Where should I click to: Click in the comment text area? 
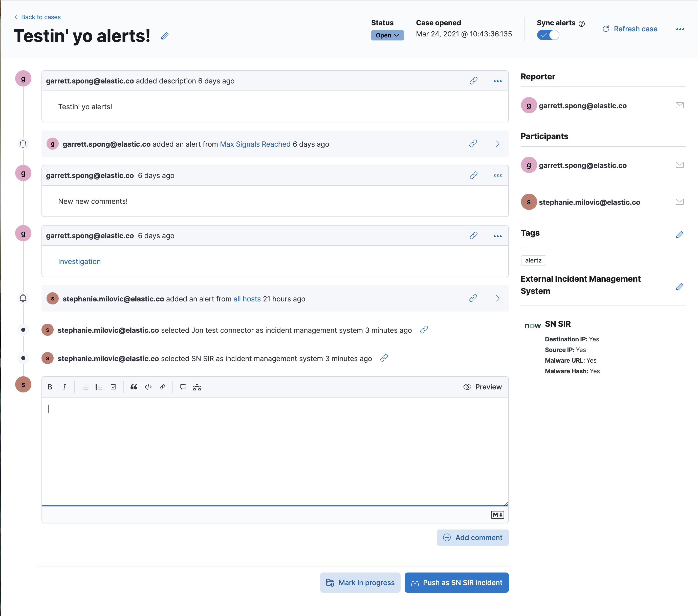[275, 451]
